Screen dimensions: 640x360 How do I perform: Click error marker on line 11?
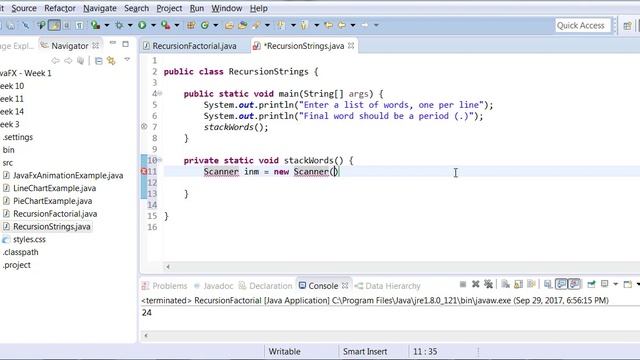click(x=144, y=171)
